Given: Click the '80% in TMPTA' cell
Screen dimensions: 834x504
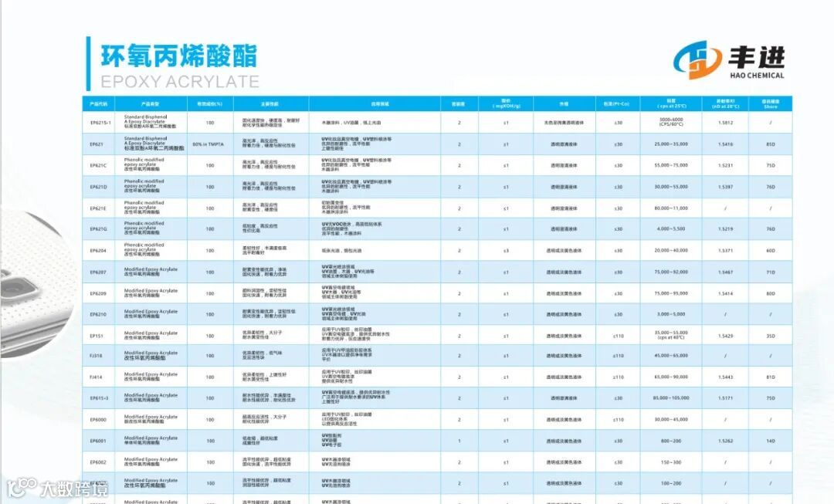Looking at the screenshot, I should tap(208, 144).
